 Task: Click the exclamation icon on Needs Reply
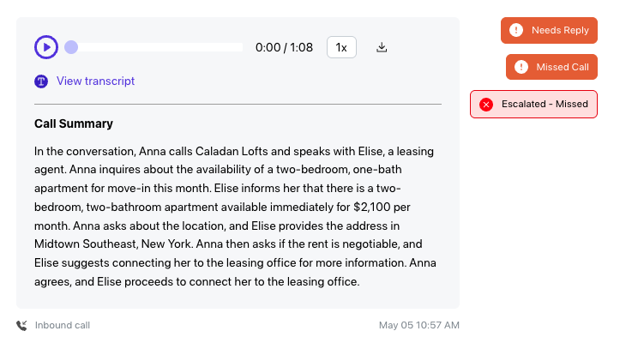click(516, 30)
